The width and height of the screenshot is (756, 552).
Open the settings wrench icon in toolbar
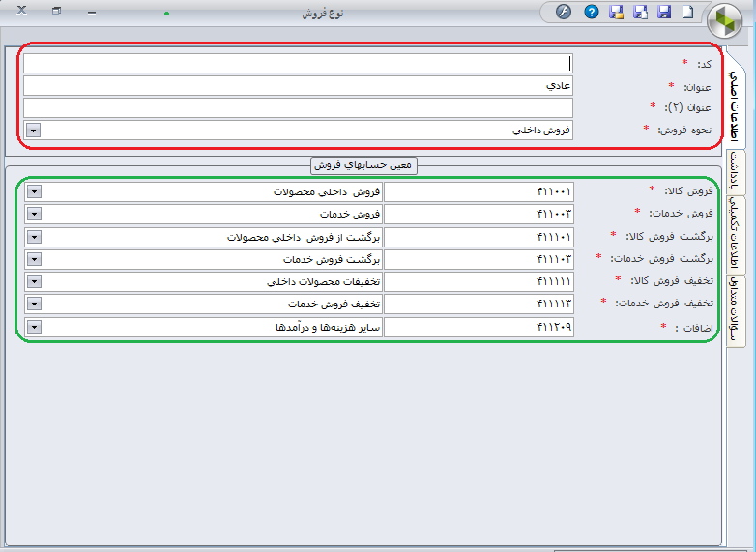pos(564,12)
